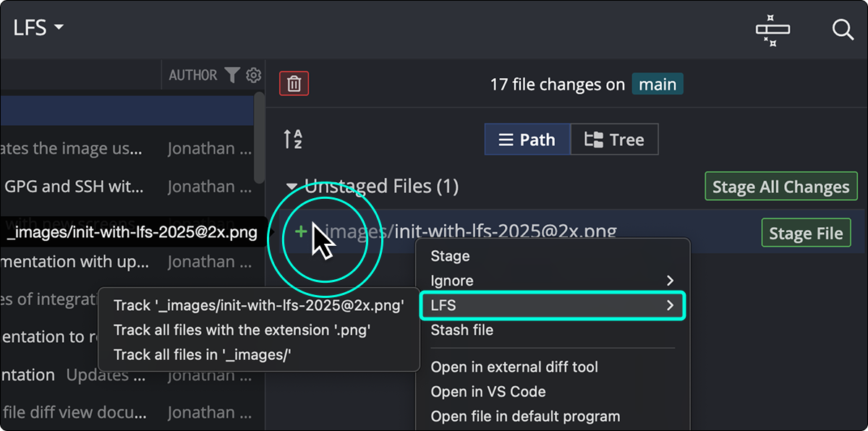This screenshot has height=431, width=868.
Task: Open the commit graph settings gear
Action: (253, 74)
